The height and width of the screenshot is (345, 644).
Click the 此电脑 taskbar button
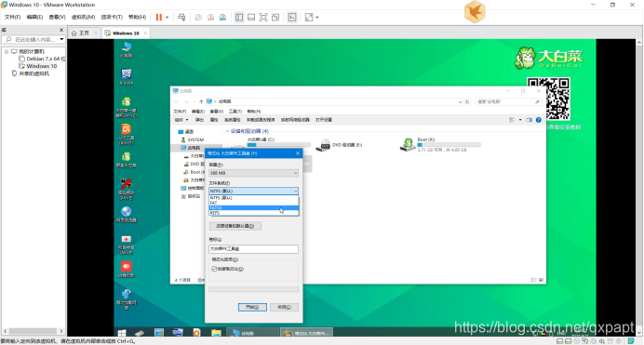[x=253, y=333]
